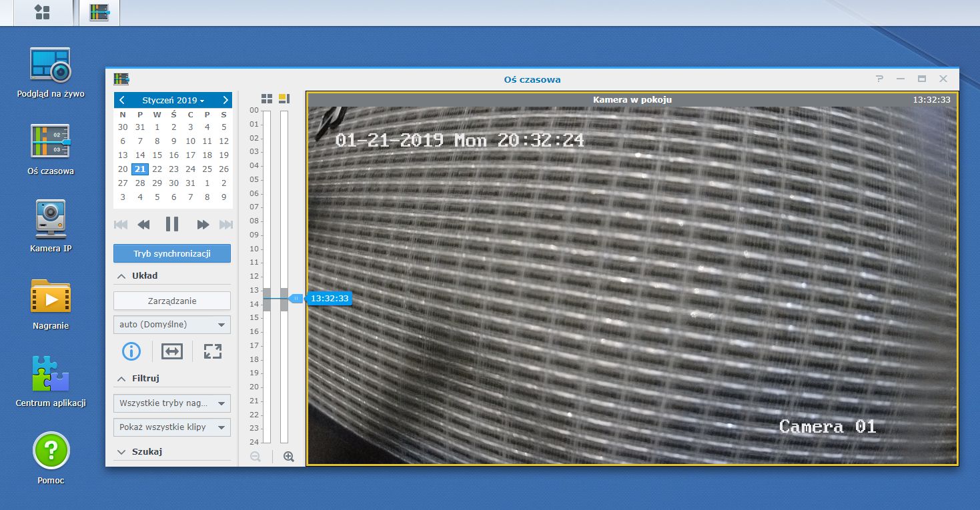Select the timeline app in the taskbar
Viewport: 980px width, 510px height.
[x=99, y=12]
